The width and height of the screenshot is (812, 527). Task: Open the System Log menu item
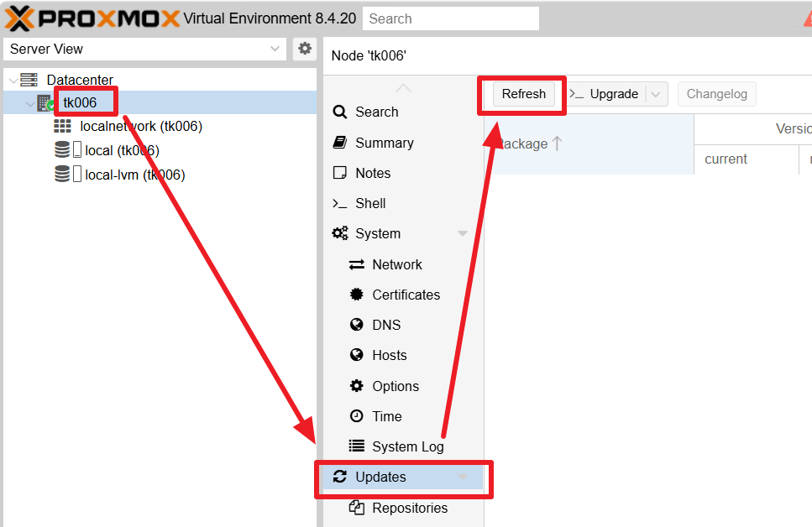tap(403, 446)
